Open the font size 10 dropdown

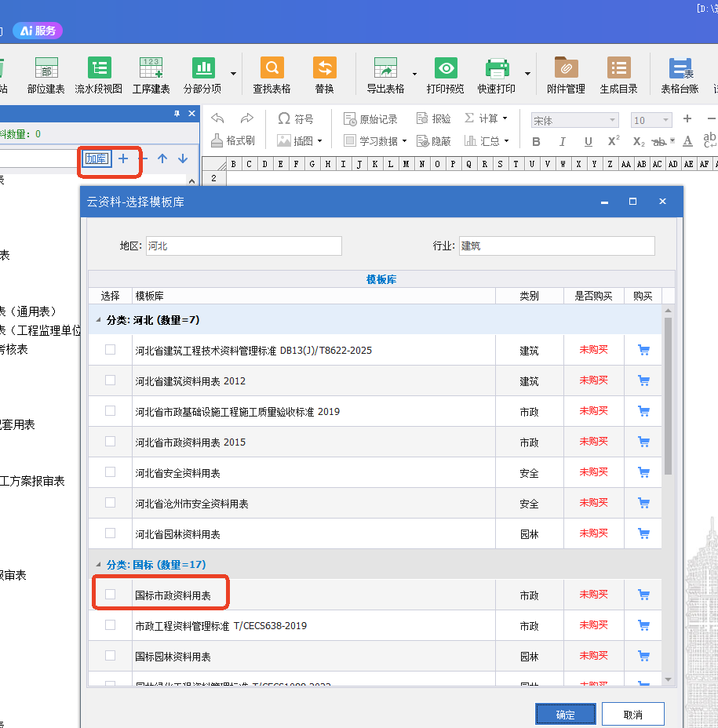[665, 120]
